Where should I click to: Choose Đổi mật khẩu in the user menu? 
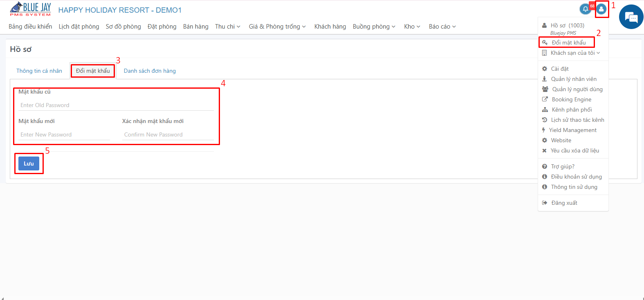(x=569, y=43)
